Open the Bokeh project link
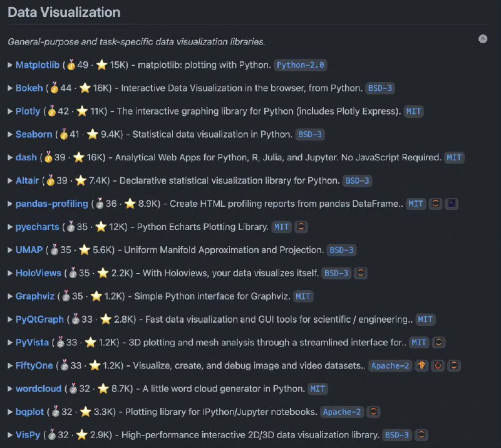 tap(29, 88)
